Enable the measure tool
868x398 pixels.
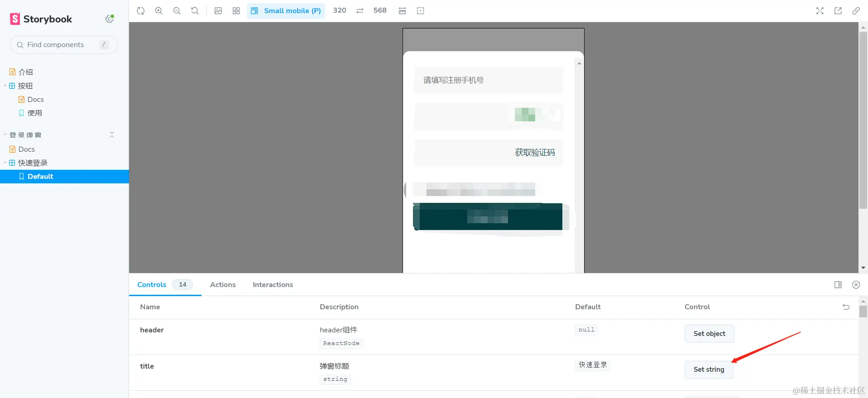(x=403, y=11)
